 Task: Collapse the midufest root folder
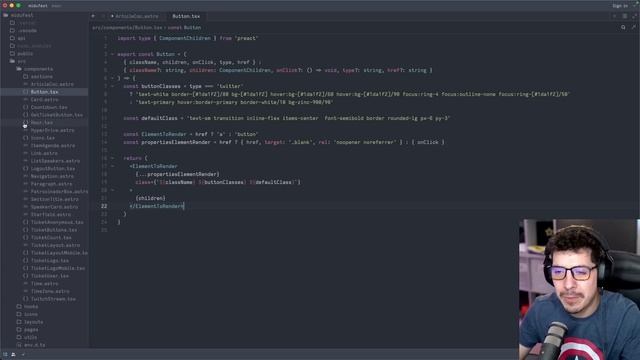coord(22,15)
